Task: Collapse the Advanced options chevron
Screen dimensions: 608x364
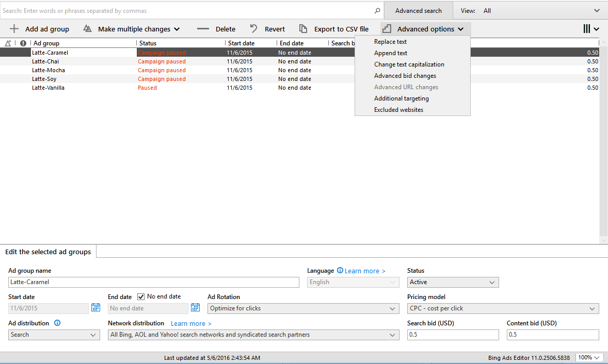Action: tap(461, 29)
